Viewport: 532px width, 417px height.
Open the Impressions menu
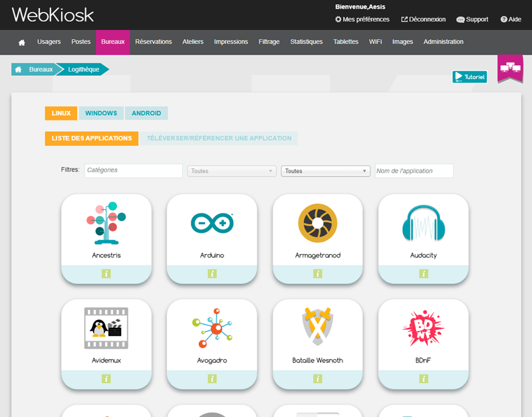click(x=231, y=42)
